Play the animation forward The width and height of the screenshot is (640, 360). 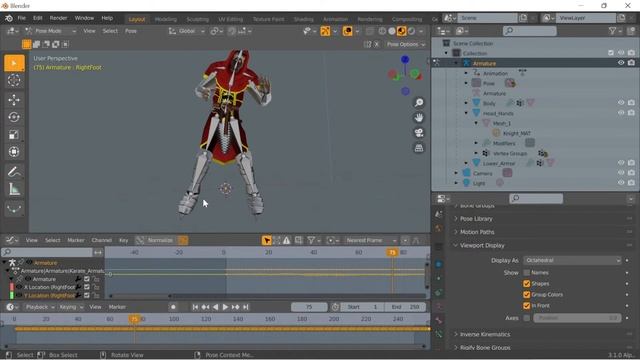point(225,307)
